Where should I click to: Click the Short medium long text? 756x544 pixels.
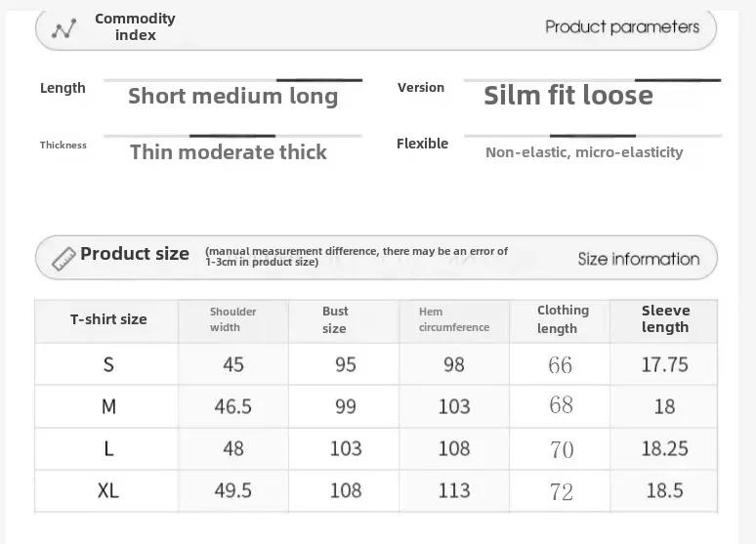[x=232, y=96]
